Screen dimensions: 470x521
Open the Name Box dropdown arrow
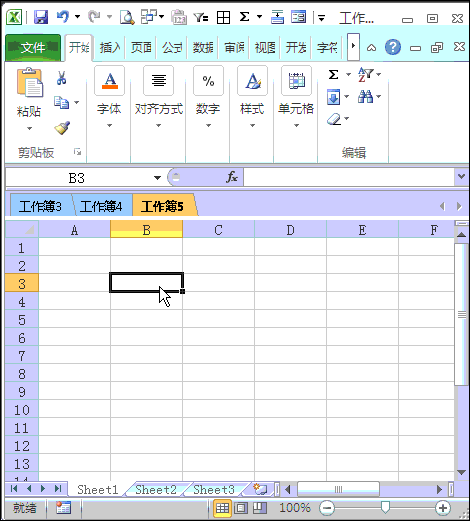click(x=157, y=178)
